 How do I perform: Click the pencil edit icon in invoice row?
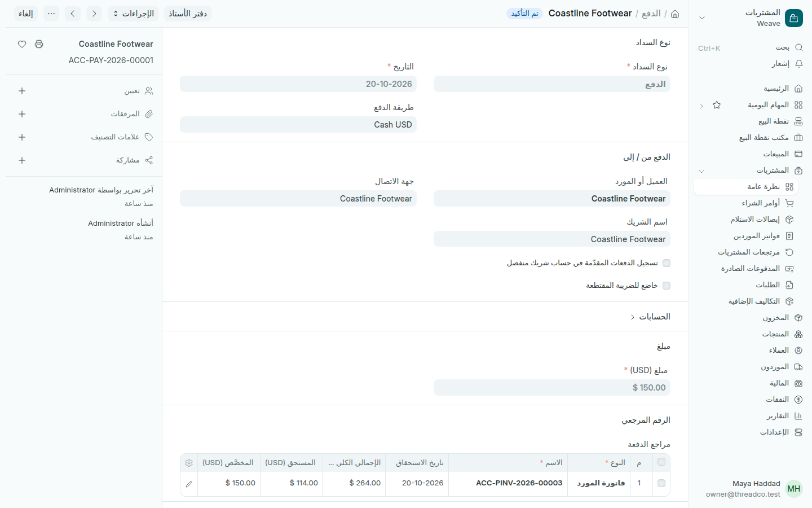coord(189,484)
